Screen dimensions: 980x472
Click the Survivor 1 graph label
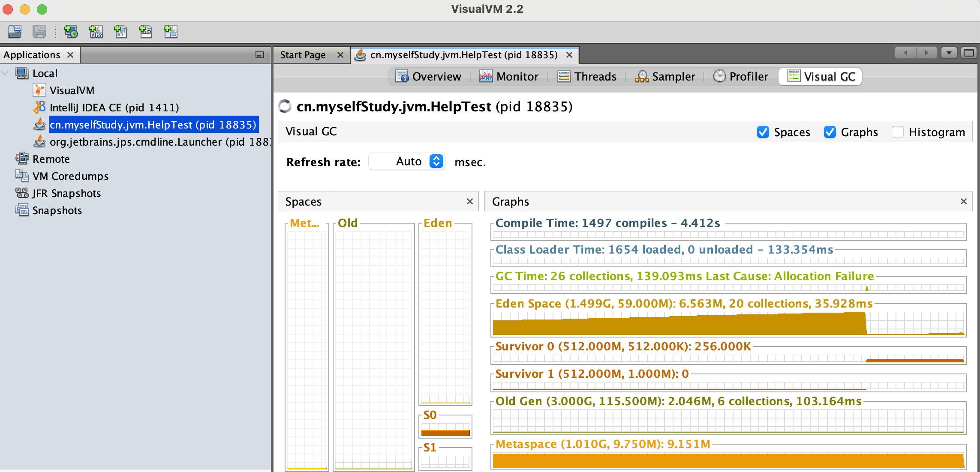click(x=592, y=374)
